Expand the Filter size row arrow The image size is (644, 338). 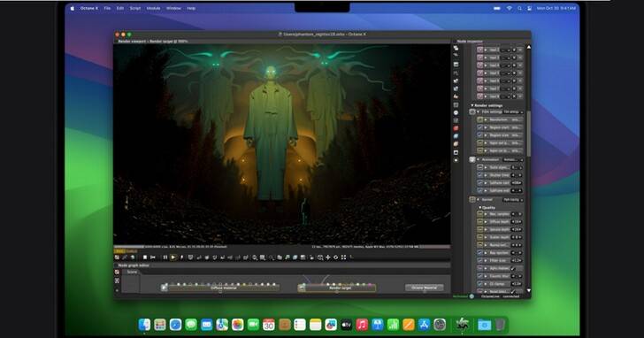click(x=486, y=261)
